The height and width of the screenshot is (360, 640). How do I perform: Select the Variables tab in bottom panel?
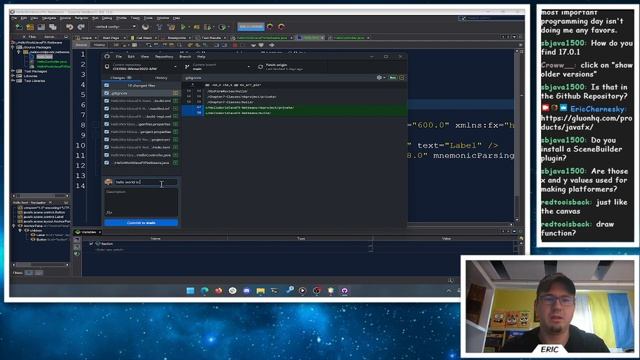point(88,232)
